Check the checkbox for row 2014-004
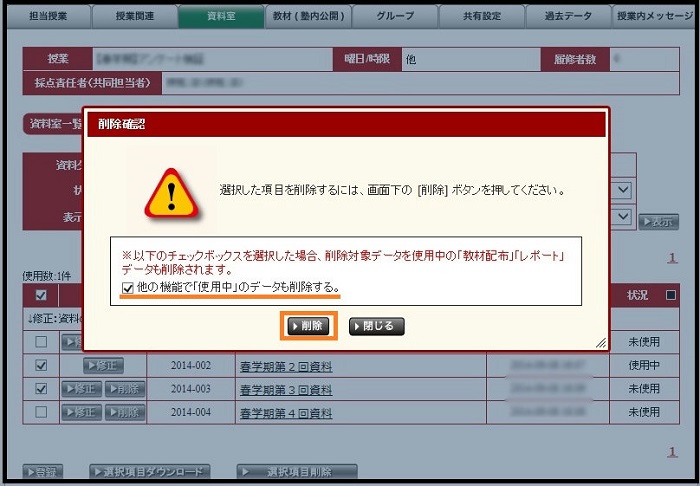 point(41,411)
